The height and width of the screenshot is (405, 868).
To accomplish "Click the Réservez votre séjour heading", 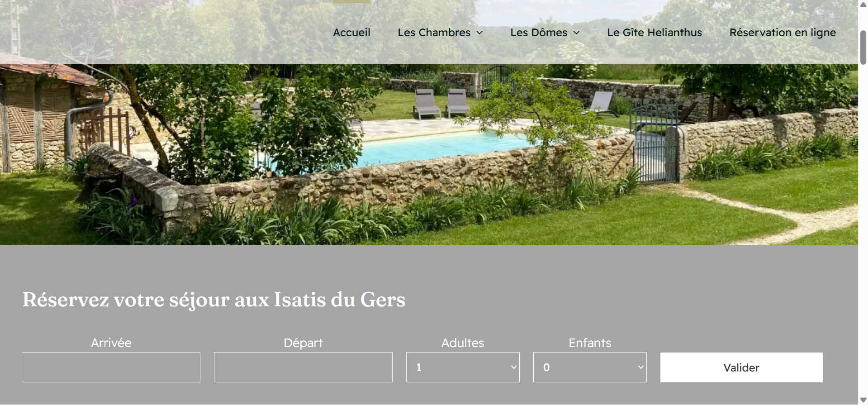I will pos(214,300).
